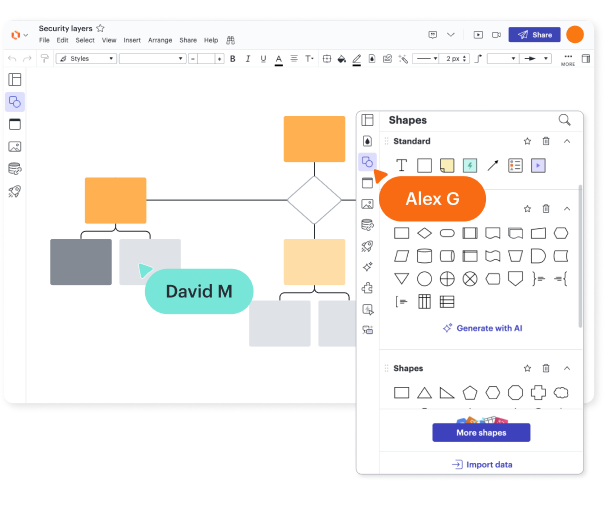Image resolution: width=608 pixels, height=509 pixels.
Task: Select the pentagon shape in the Shapes section
Action: pyautogui.click(x=470, y=393)
